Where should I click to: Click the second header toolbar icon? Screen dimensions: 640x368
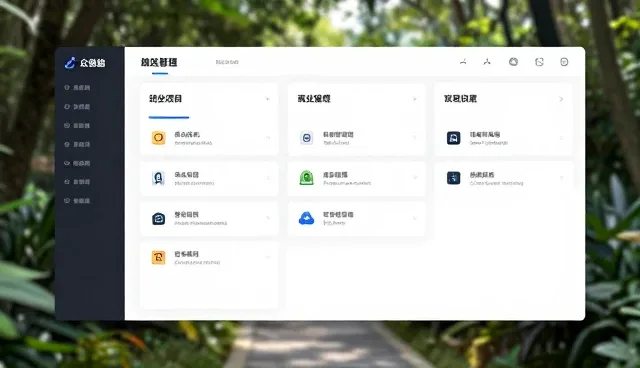point(487,62)
